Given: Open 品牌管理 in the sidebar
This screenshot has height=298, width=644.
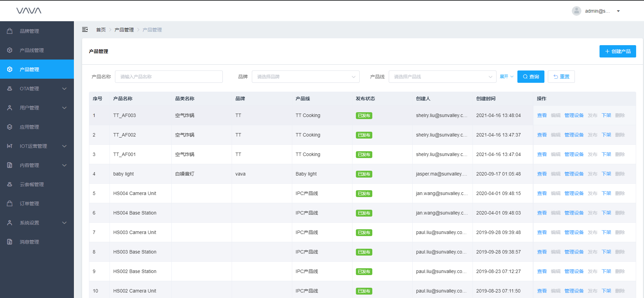Looking at the screenshot, I should coord(37,31).
